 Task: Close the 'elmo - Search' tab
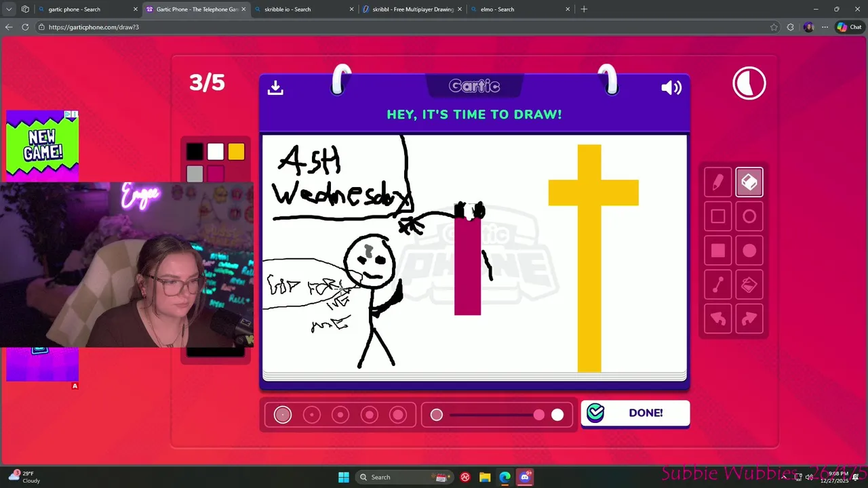(x=568, y=9)
